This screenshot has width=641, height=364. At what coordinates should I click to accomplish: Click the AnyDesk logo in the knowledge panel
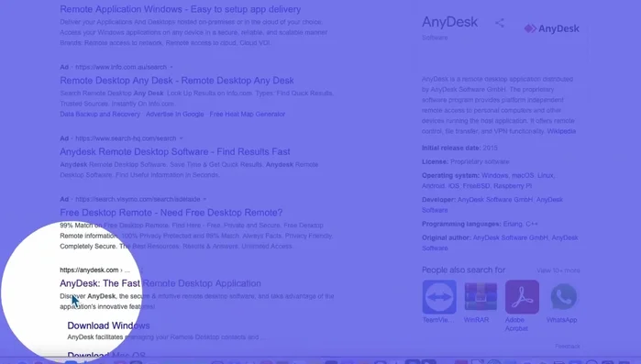pos(551,28)
